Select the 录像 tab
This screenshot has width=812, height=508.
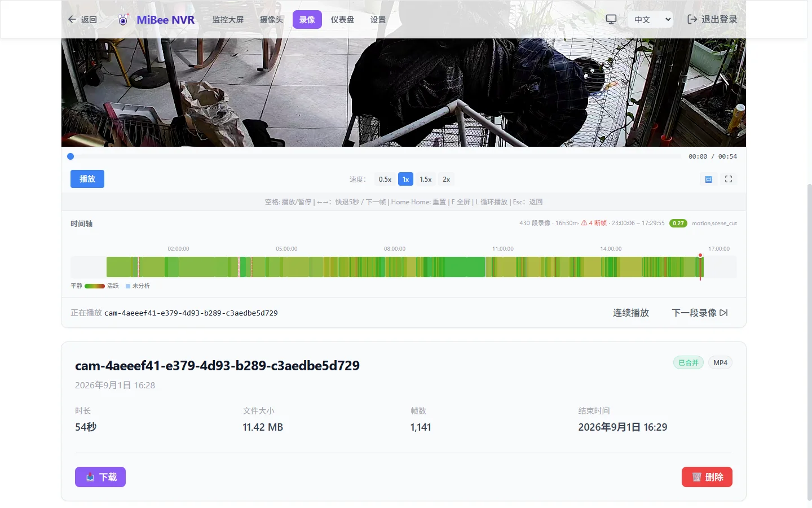[307, 20]
